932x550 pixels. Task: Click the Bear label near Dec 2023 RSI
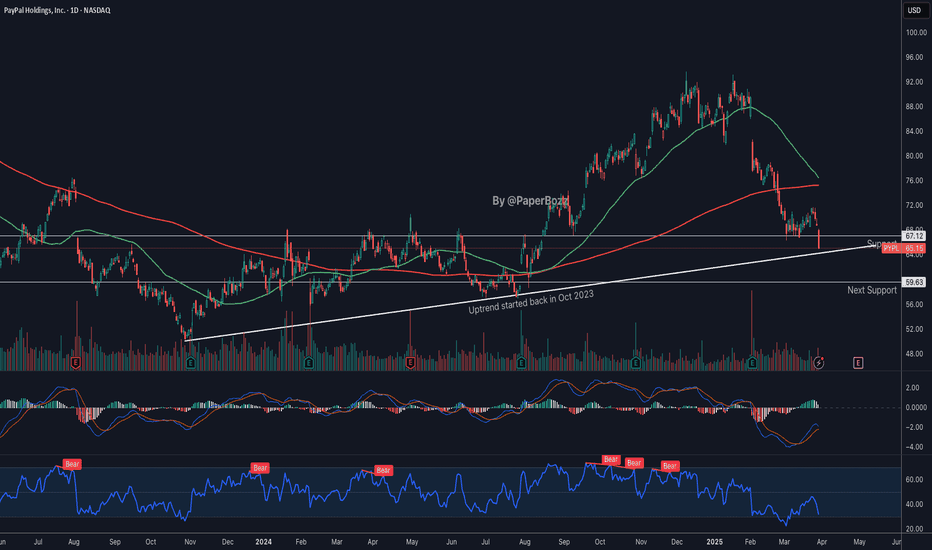click(260, 468)
